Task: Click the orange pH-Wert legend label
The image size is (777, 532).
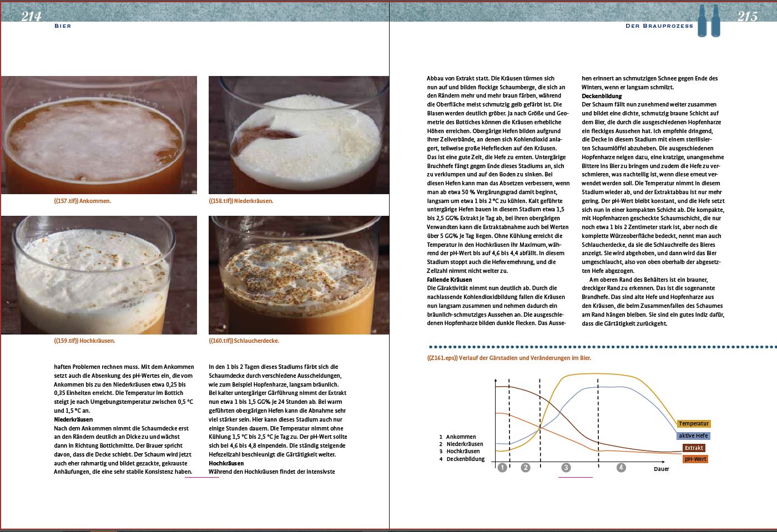Action: point(695,459)
